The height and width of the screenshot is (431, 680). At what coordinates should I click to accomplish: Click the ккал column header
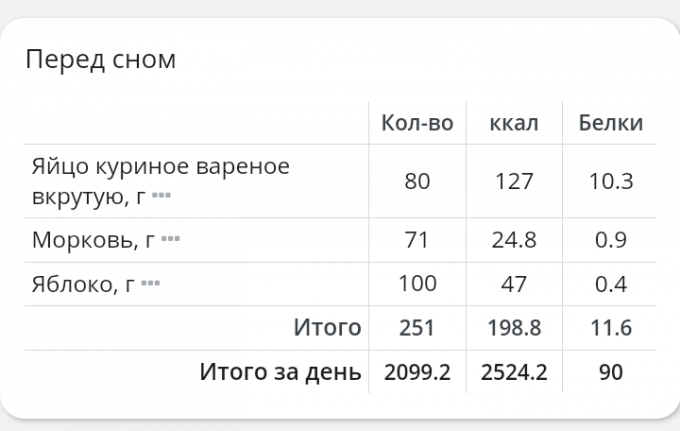[x=514, y=123]
